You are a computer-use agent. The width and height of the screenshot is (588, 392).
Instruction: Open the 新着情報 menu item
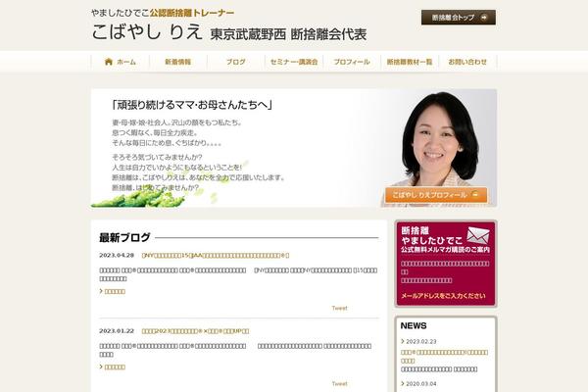pyautogui.click(x=178, y=62)
